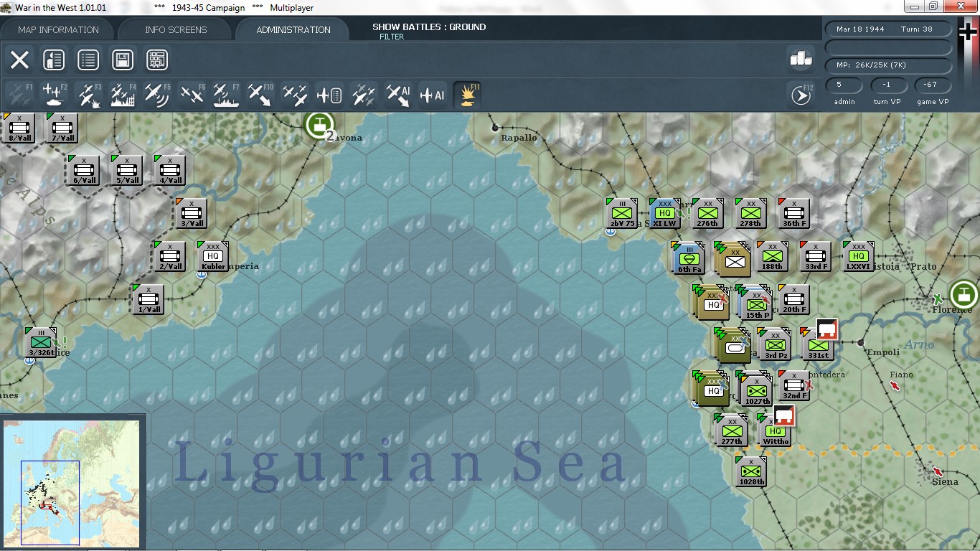Image resolution: width=980 pixels, height=551 pixels.
Task: Select the 3/Vall unit counter
Action: (x=192, y=214)
